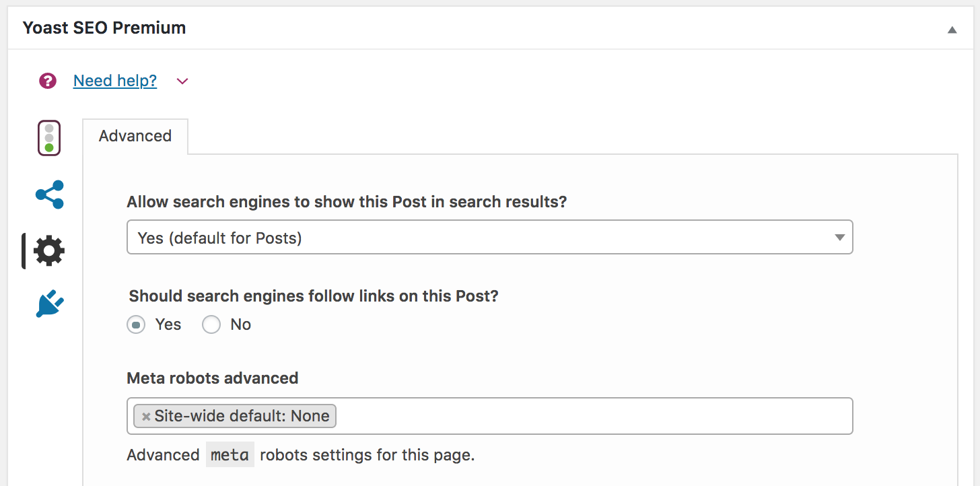Remove the Site-wide default: None tag

coord(146,417)
